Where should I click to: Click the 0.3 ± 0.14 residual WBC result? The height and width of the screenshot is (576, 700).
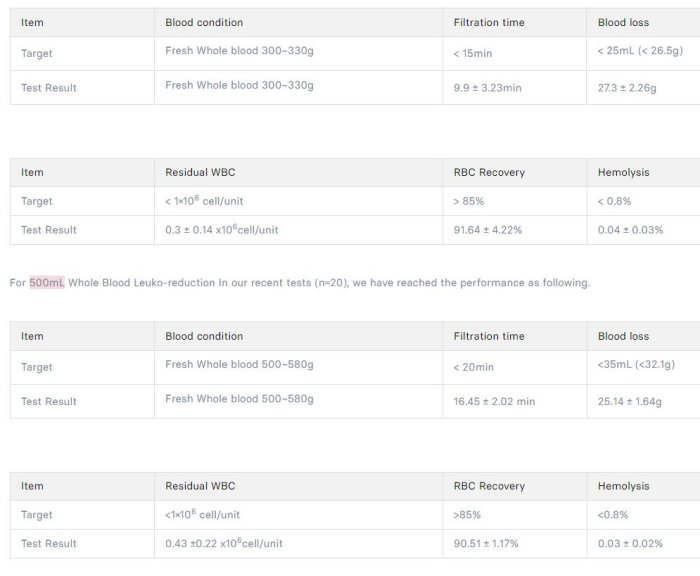221,229
